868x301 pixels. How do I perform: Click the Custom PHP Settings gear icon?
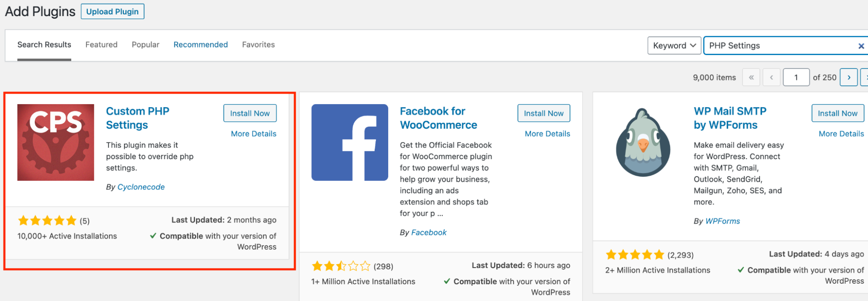[x=56, y=142]
